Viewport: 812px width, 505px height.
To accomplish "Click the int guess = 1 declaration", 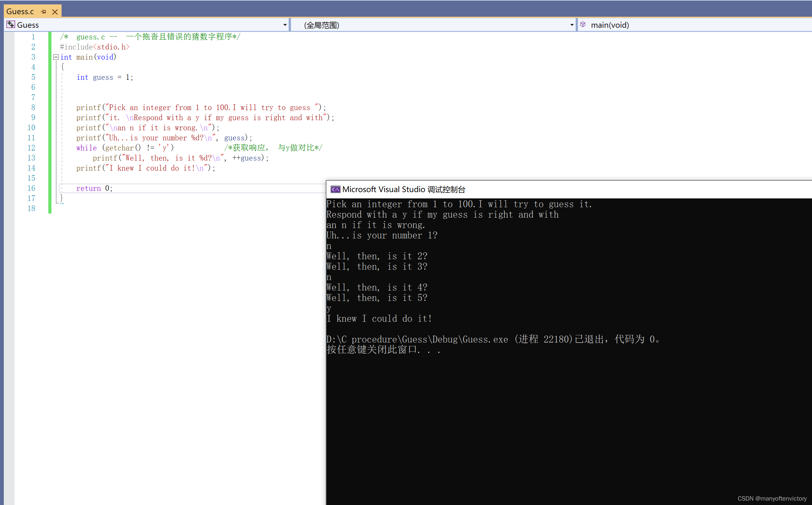I will (x=104, y=78).
